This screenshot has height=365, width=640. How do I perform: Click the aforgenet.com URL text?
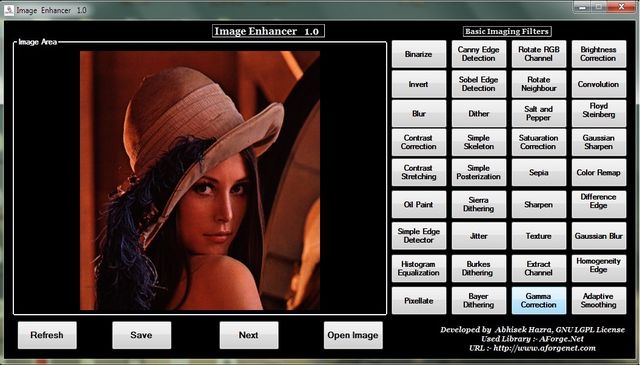click(544, 348)
